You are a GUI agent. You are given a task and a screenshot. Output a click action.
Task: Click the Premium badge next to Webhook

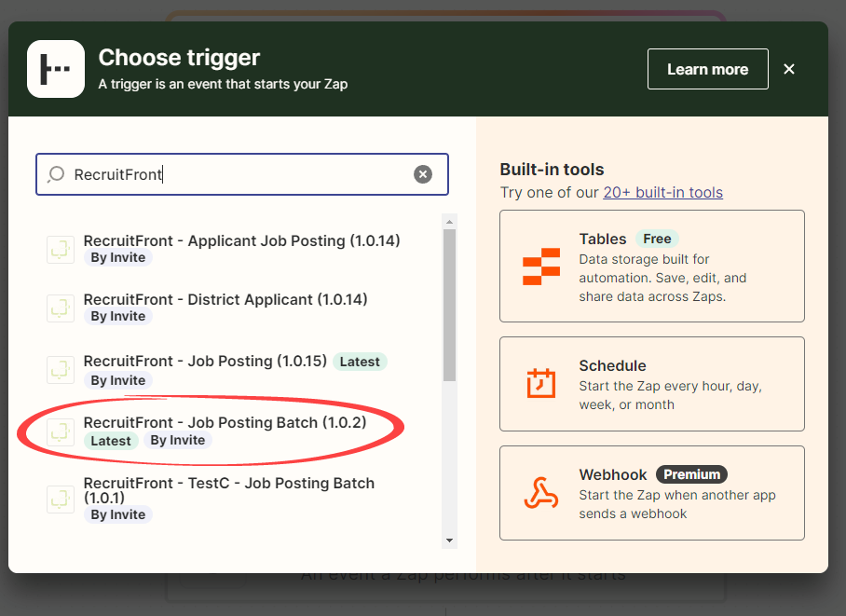(691, 474)
